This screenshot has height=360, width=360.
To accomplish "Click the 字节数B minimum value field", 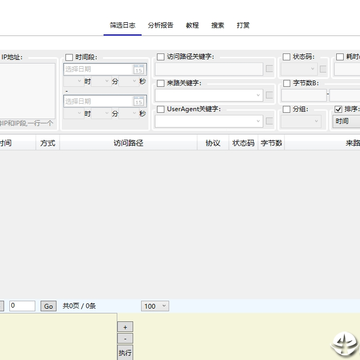I will (x=304, y=95).
